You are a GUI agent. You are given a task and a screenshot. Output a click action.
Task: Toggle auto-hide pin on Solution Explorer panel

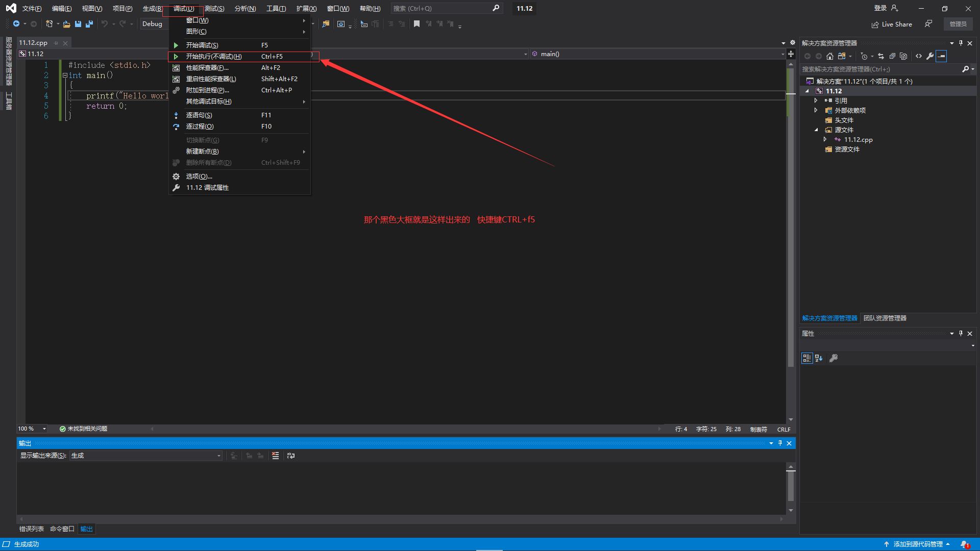(x=961, y=43)
